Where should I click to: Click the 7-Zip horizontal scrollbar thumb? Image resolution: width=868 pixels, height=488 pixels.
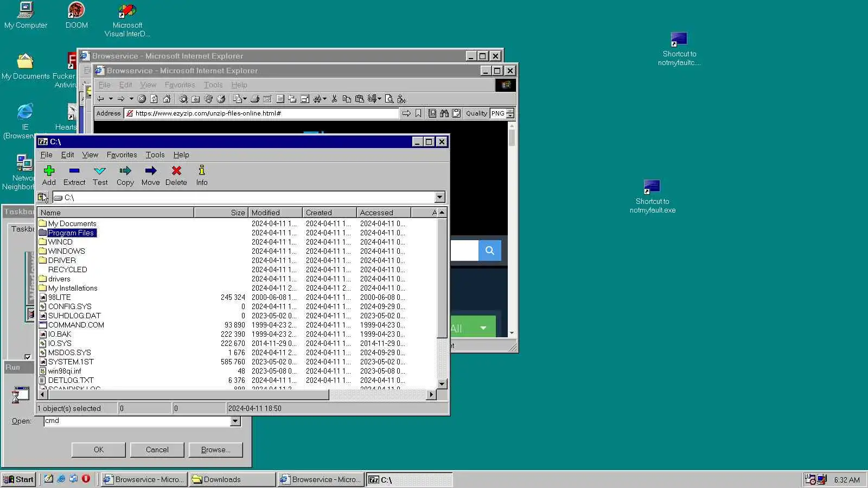pos(188,395)
